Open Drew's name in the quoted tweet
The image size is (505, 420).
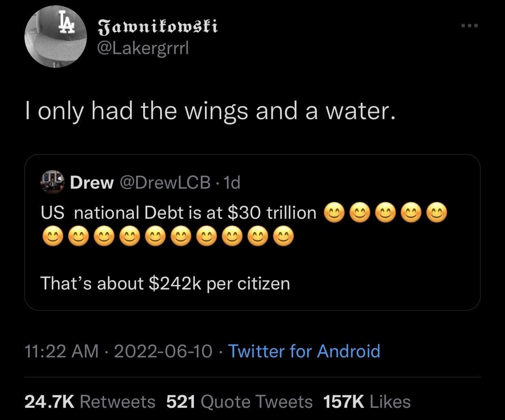point(91,183)
